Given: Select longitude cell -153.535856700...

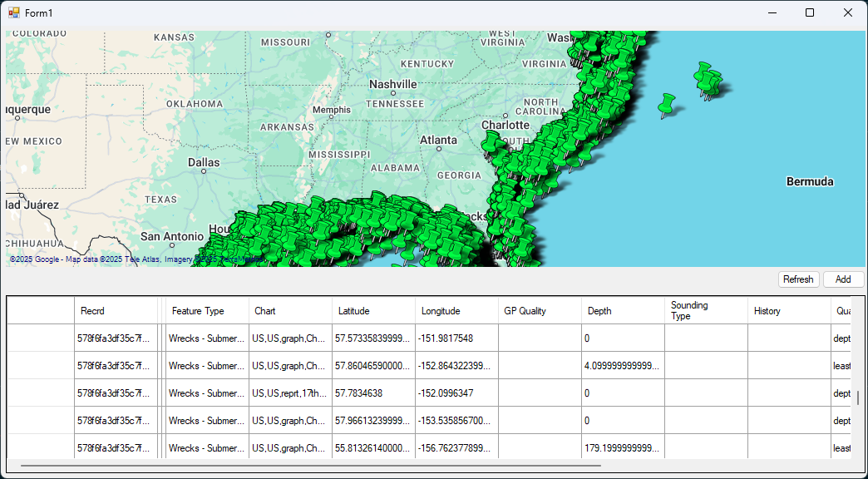Looking at the screenshot, I should pyautogui.click(x=456, y=421).
